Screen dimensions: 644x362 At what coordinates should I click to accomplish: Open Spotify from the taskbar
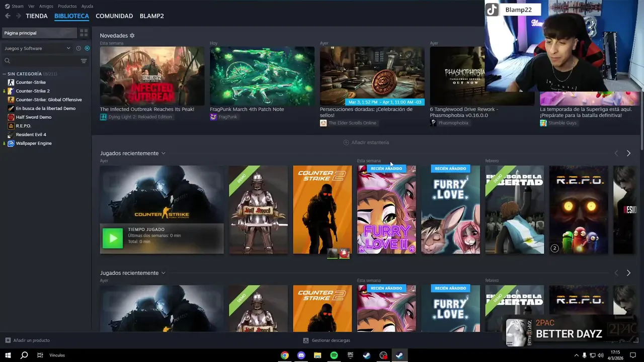334,355
